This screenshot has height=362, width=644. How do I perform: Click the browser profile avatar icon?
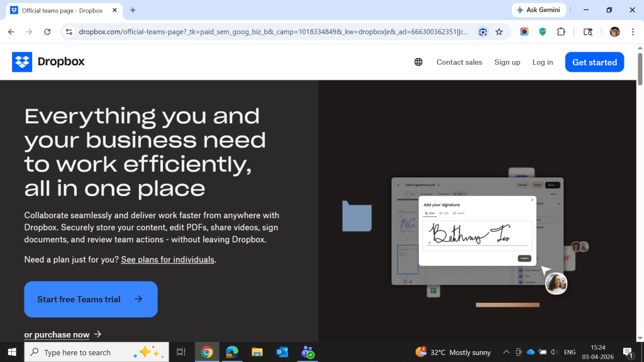pos(614,31)
